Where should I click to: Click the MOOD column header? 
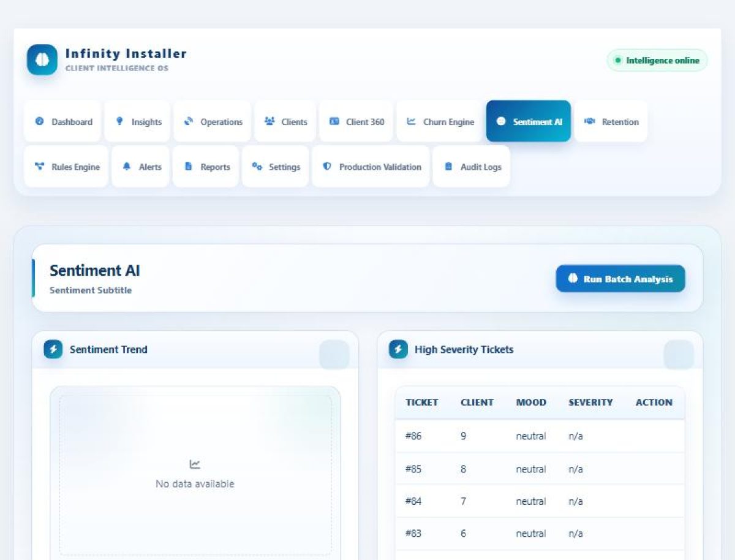point(531,403)
